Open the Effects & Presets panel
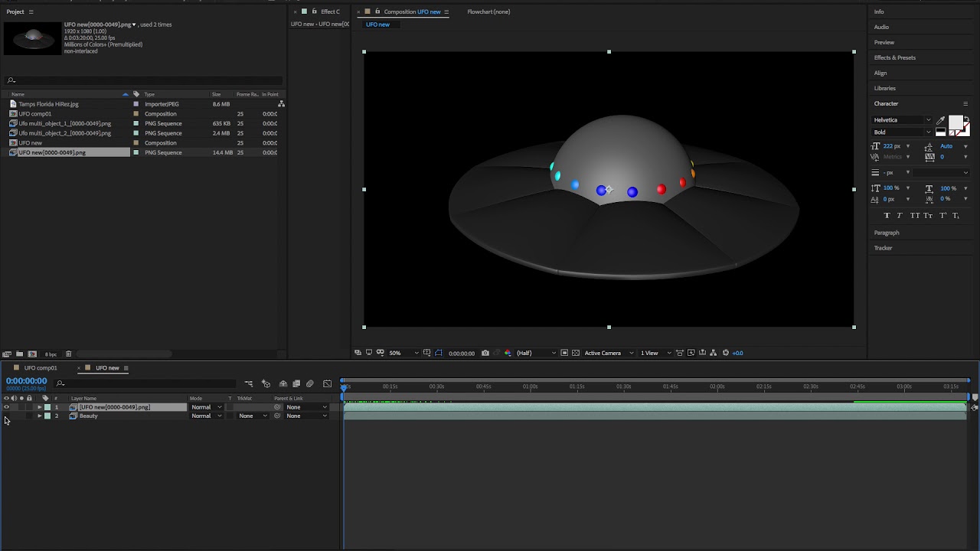Screen dimensions: 980x551 (x=894, y=57)
